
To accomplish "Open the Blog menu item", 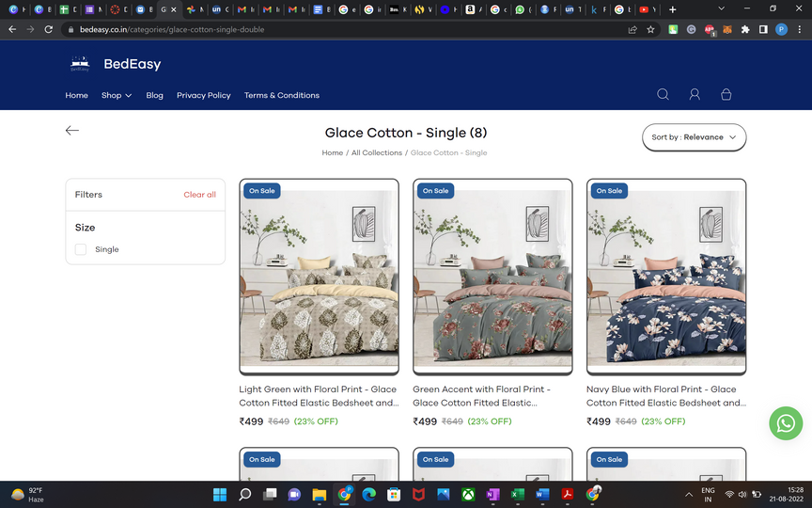I will 154,95.
